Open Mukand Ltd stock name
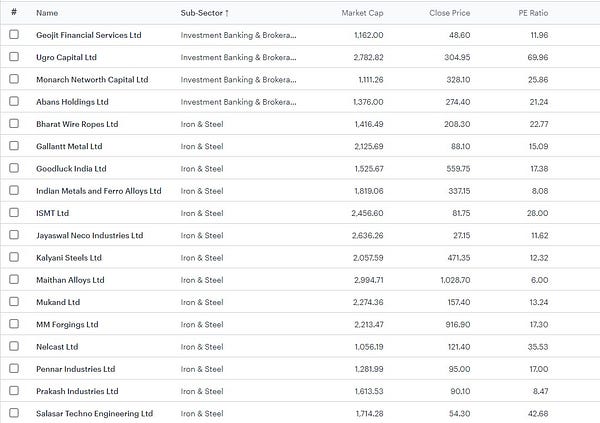Screen dimensions: 600x423 coord(58,302)
